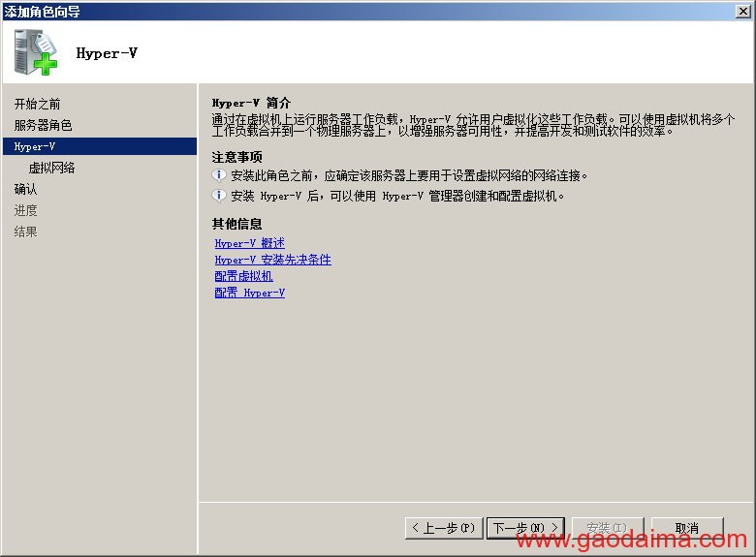Click the info icon beside 安装 Hyper-V 后
Image resolution: width=756 pixels, height=557 pixels.
[219, 196]
